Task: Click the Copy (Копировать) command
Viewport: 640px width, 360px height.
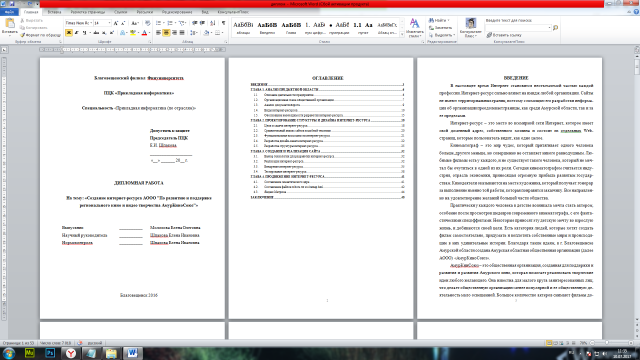Action: point(33,28)
